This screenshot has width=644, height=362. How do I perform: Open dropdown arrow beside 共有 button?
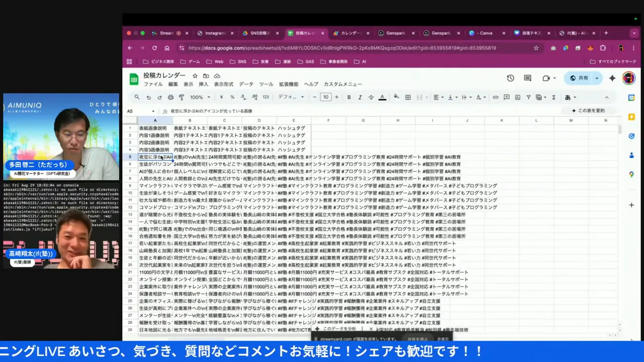(597, 78)
